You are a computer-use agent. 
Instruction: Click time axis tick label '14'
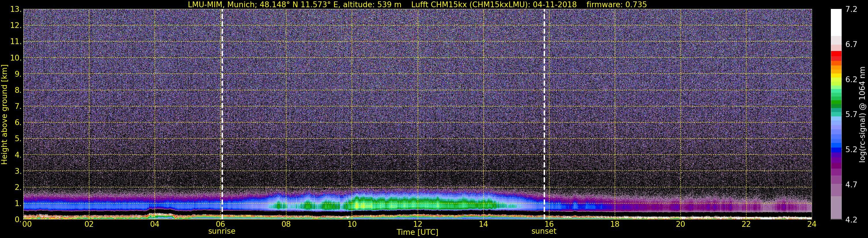pyautogui.click(x=483, y=224)
